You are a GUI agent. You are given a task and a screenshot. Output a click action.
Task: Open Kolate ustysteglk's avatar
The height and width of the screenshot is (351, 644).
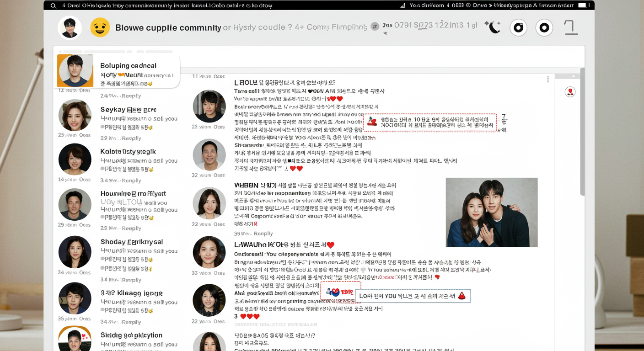click(x=75, y=160)
